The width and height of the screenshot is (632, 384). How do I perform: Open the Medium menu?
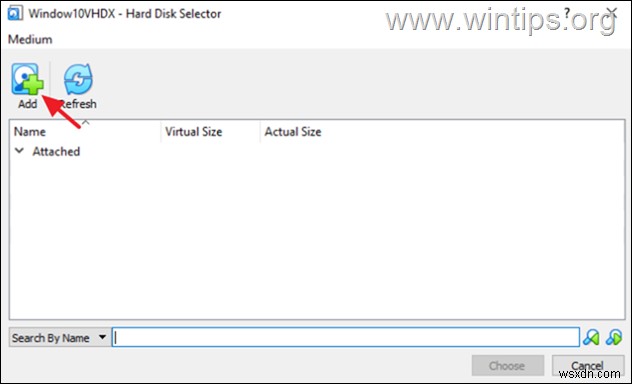(x=30, y=39)
